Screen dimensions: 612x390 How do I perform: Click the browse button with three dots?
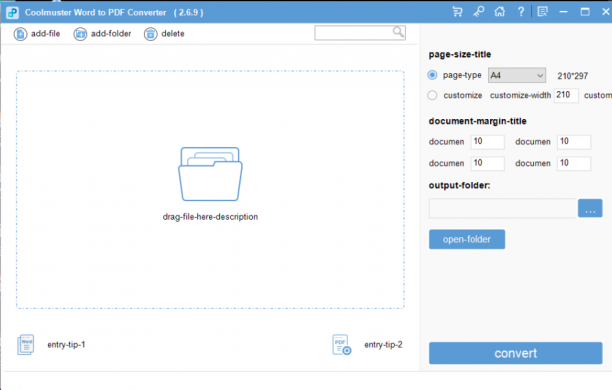pos(590,208)
